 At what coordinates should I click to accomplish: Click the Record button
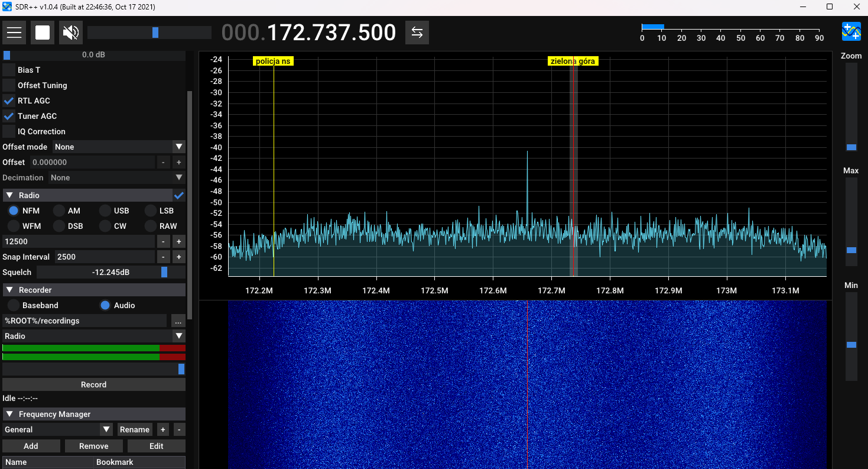point(93,384)
